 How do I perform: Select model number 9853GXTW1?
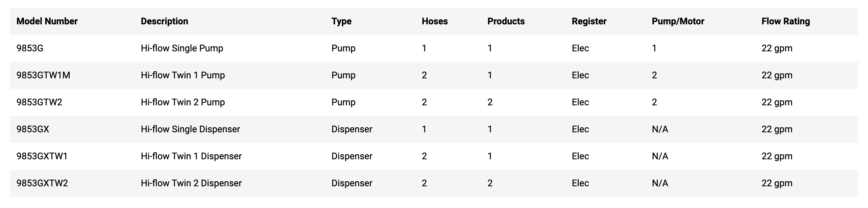pos(42,156)
